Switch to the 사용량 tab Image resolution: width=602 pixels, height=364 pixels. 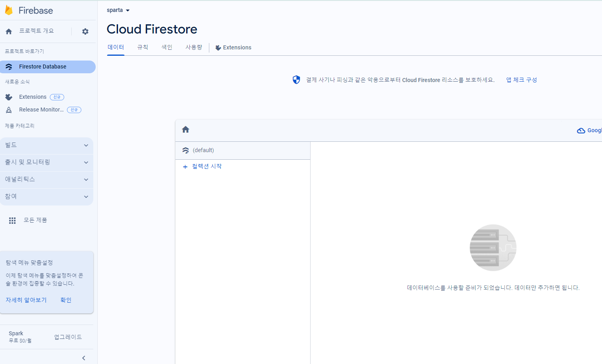(x=194, y=47)
